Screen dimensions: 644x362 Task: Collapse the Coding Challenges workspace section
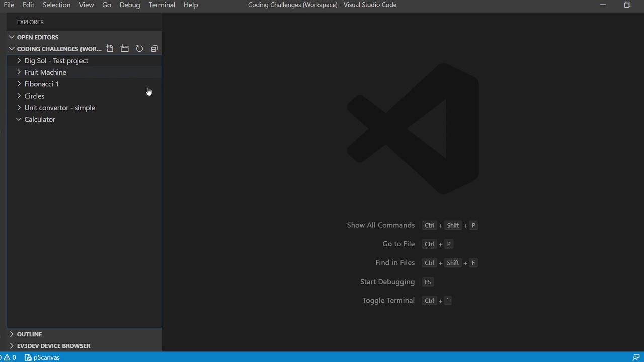[x=12, y=49]
